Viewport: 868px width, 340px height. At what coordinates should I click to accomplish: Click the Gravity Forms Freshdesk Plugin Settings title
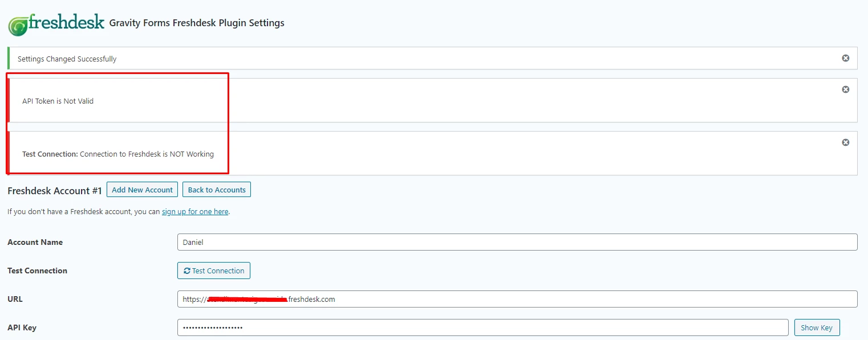point(197,23)
